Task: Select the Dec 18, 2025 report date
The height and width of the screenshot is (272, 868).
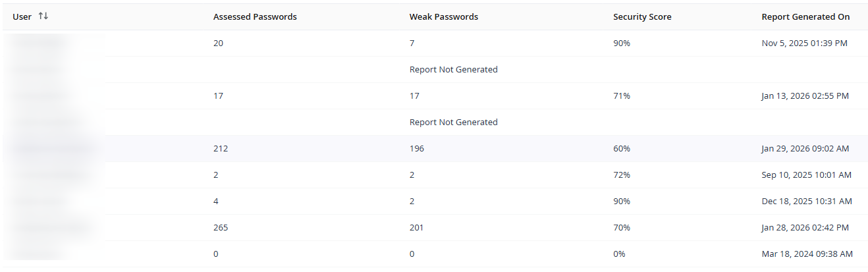Action: 807,201
